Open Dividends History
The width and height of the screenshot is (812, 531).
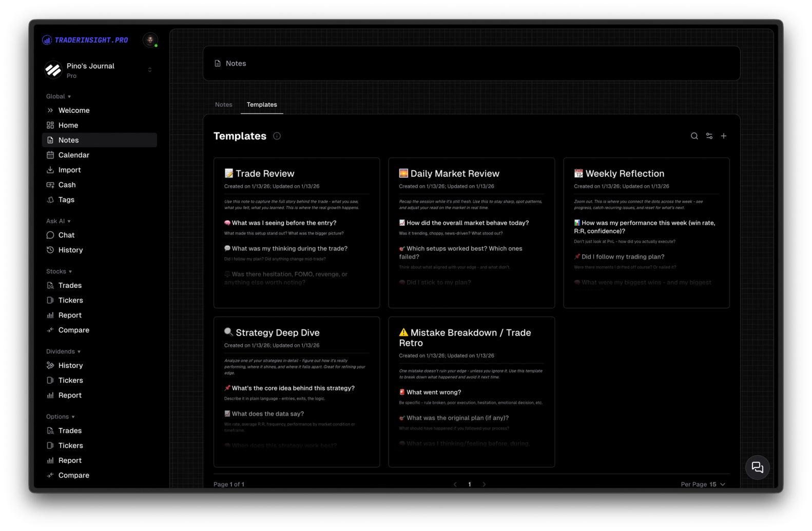pyautogui.click(x=100, y=365)
